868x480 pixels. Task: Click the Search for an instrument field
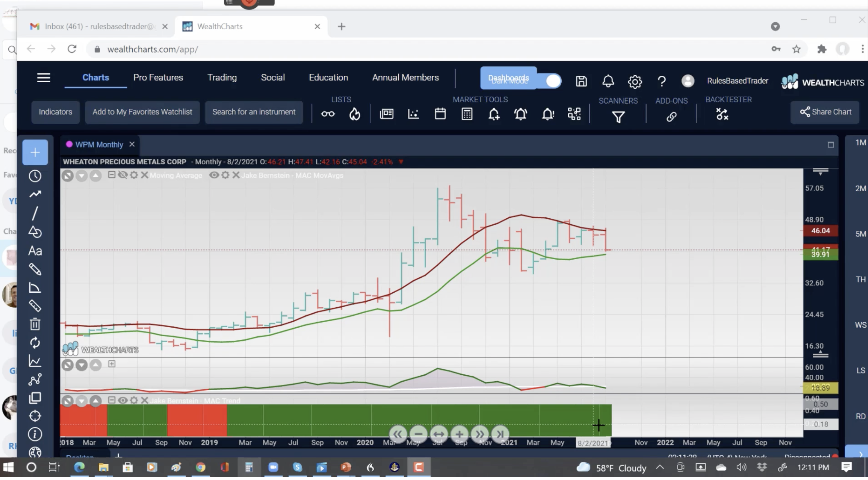[x=254, y=112]
